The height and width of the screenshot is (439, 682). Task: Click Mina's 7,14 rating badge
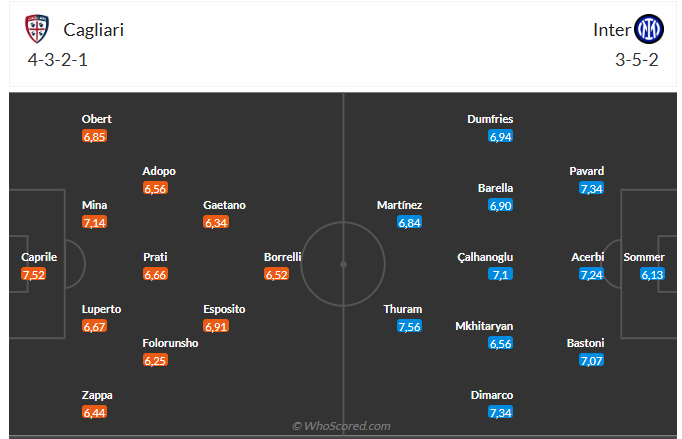point(94,222)
